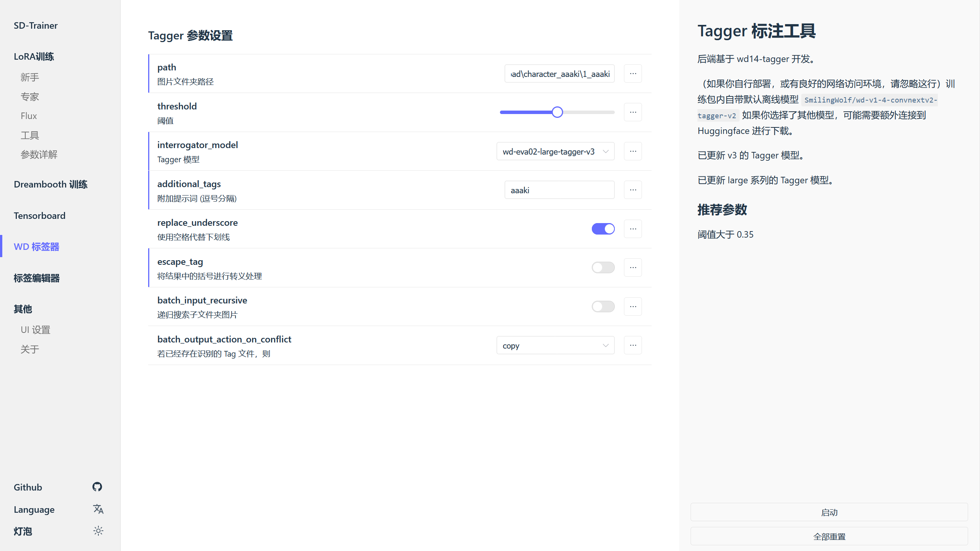Open ellipsis menu for batch_output_action_on_conflict row
This screenshot has height=551, width=980.
coord(633,345)
